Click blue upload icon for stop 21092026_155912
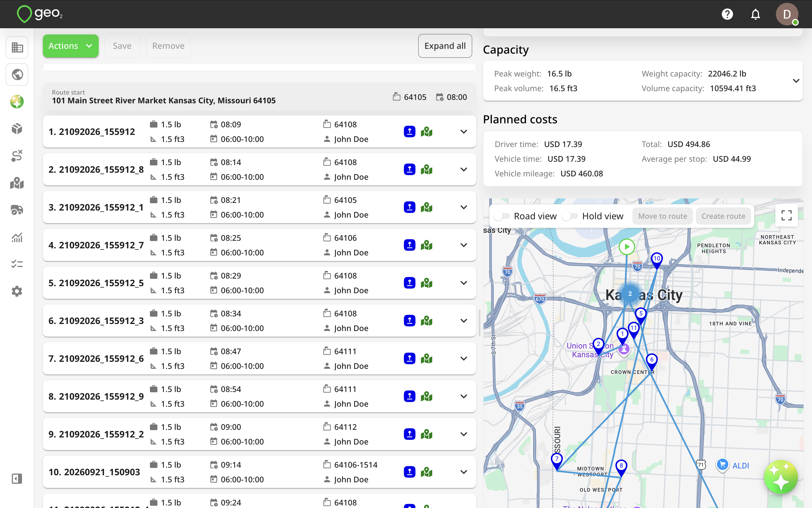 pyautogui.click(x=409, y=132)
